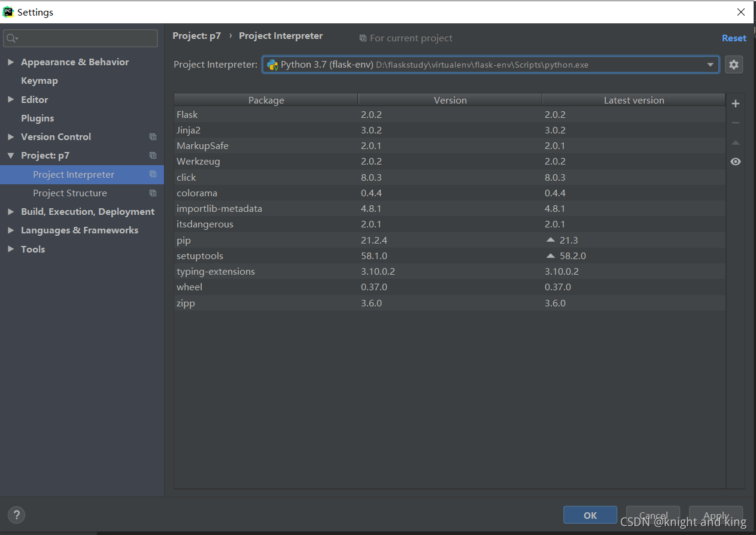The width and height of the screenshot is (756, 535).
Task: Toggle show early releases eye icon
Action: [736, 162]
